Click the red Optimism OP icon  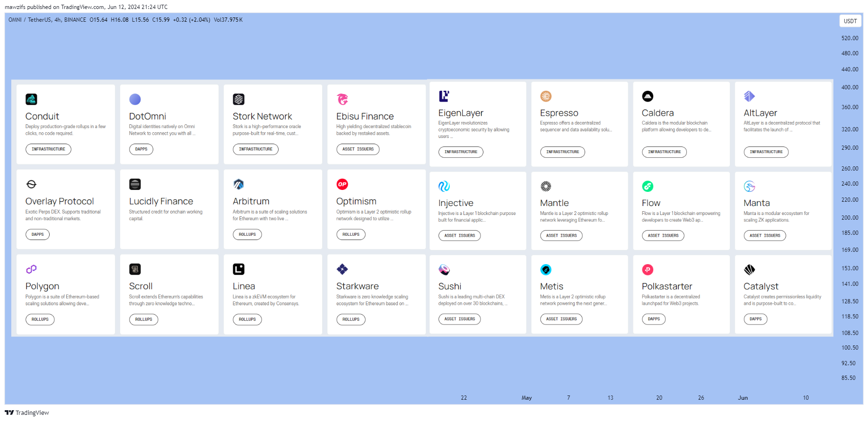[x=342, y=184]
